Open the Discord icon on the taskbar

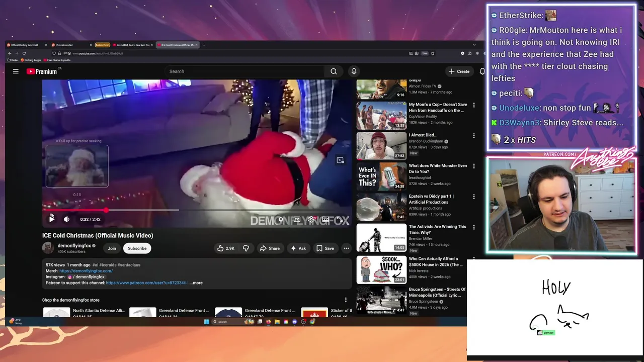[x=294, y=322]
